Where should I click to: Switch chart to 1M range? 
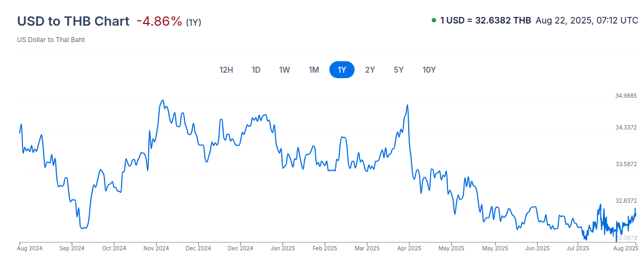tap(314, 70)
